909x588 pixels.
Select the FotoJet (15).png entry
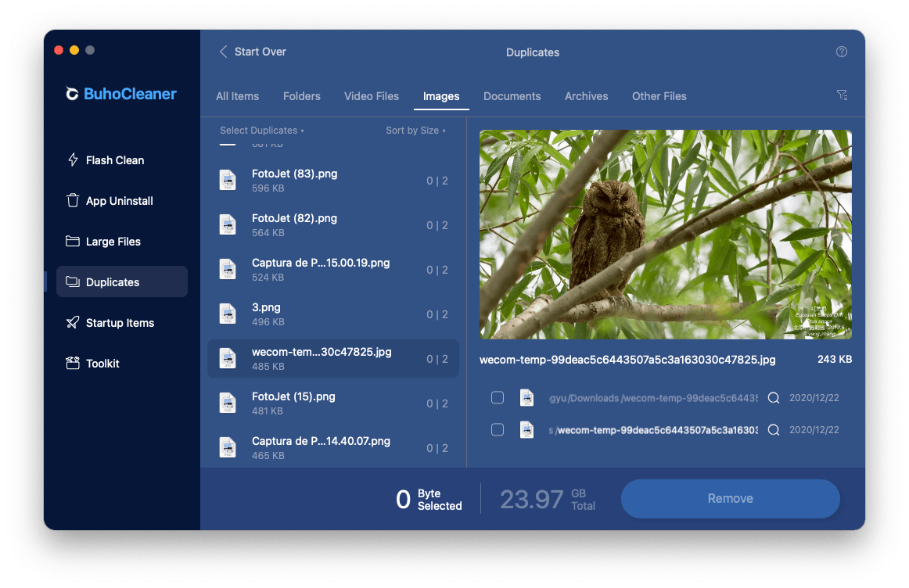[x=333, y=403]
